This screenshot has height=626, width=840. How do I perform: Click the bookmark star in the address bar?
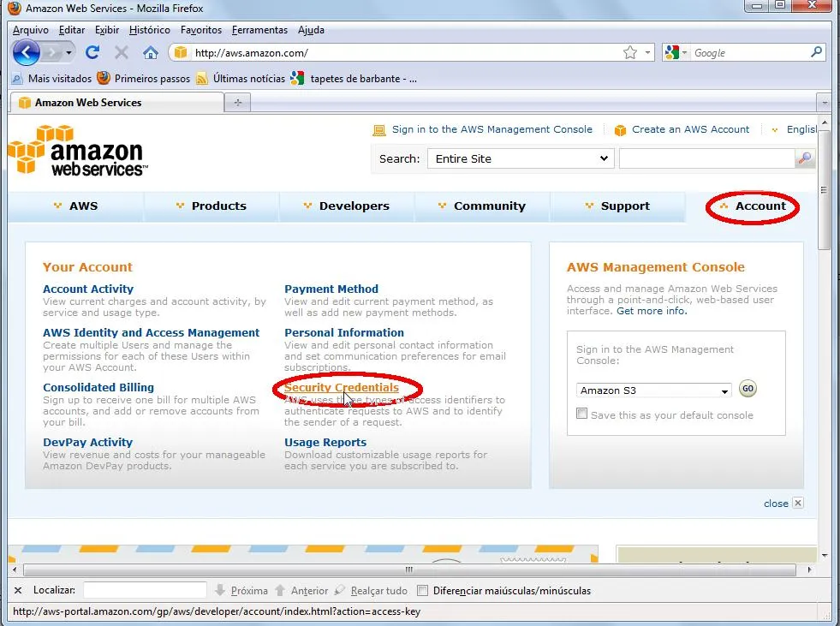click(630, 52)
